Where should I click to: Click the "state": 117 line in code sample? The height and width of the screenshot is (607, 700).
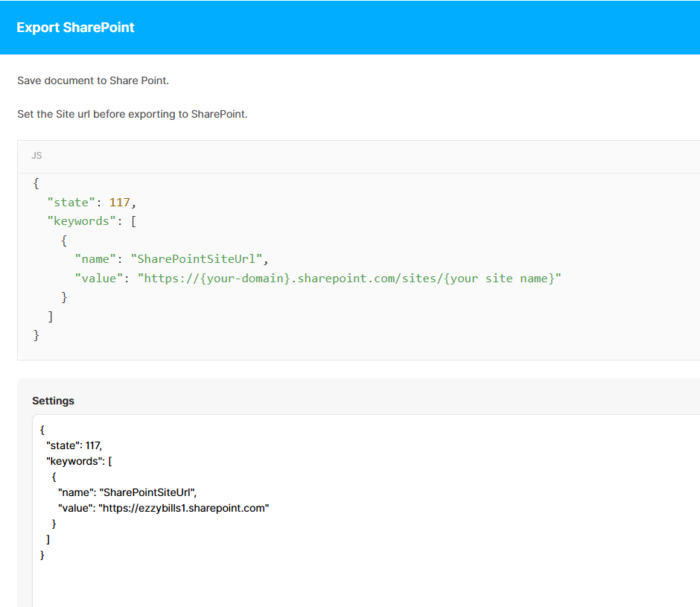pyautogui.click(x=92, y=203)
